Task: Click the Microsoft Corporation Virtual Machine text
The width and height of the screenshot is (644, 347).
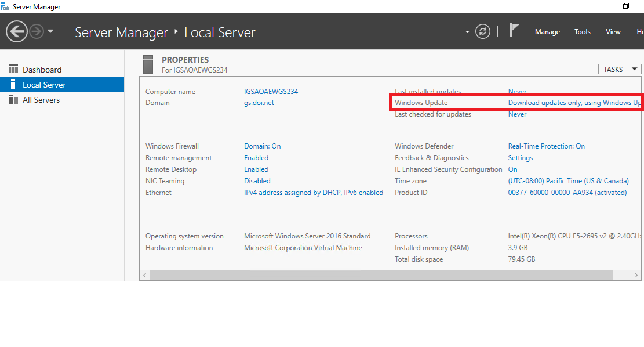Action: [303, 248]
